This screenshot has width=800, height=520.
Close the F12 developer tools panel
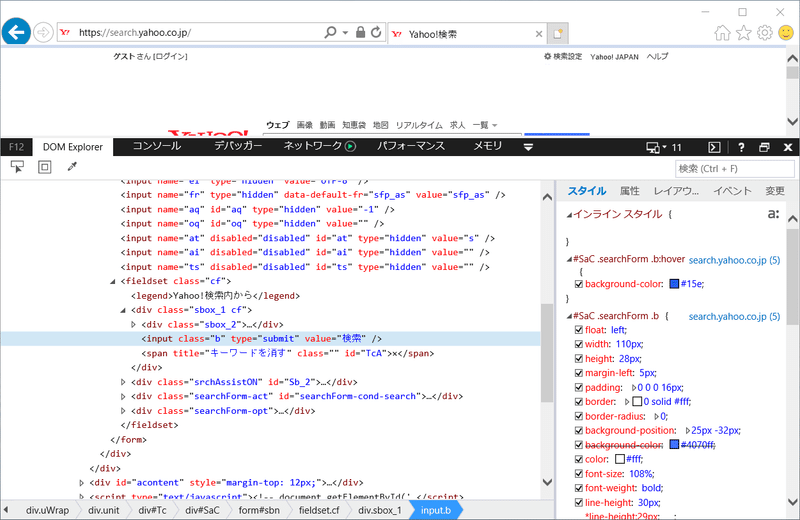point(788,147)
